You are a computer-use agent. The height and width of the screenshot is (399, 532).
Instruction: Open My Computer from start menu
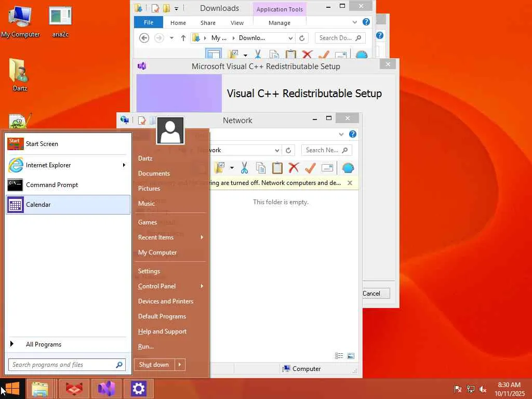(x=157, y=252)
